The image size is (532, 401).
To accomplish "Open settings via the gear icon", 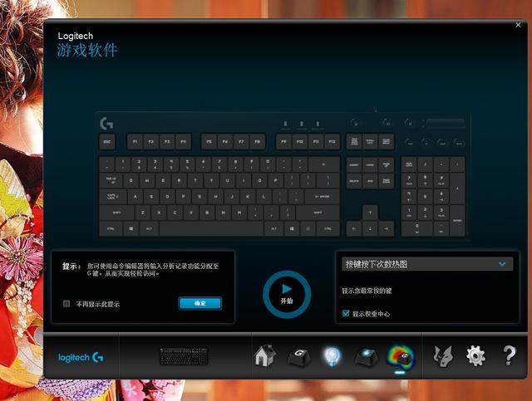I will (475, 356).
